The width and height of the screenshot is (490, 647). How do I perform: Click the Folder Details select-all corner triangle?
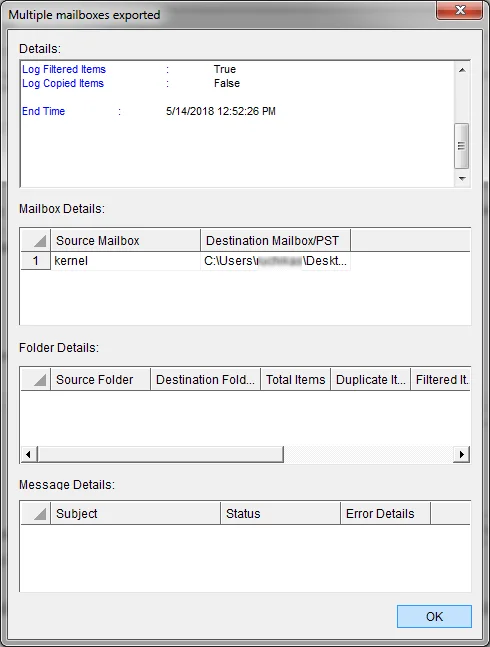[36, 379]
